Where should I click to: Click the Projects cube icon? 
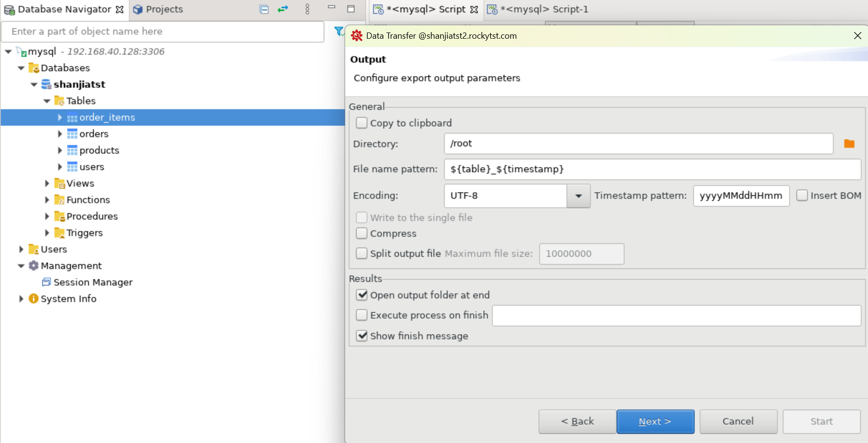click(138, 10)
